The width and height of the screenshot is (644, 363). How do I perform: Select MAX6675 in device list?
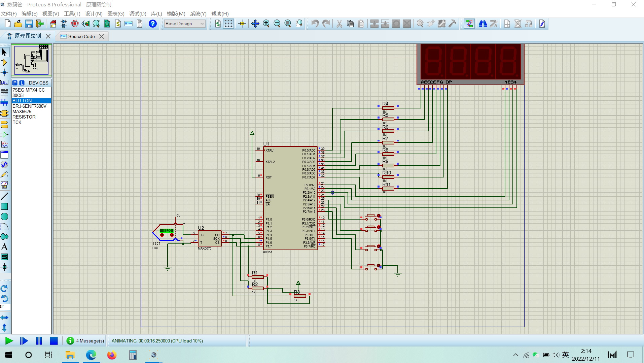31,111
